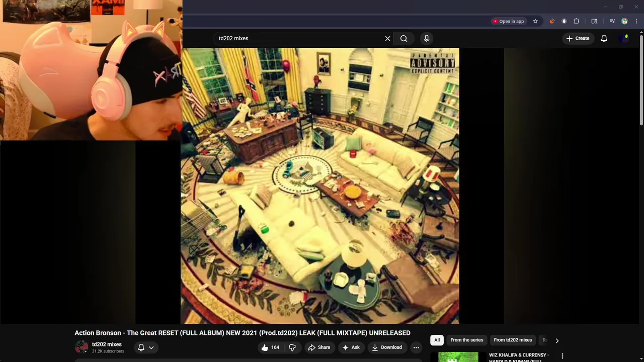Open the tab search side panel icon
Image resolution: width=644 pixels, height=362 pixels.
click(x=594, y=21)
